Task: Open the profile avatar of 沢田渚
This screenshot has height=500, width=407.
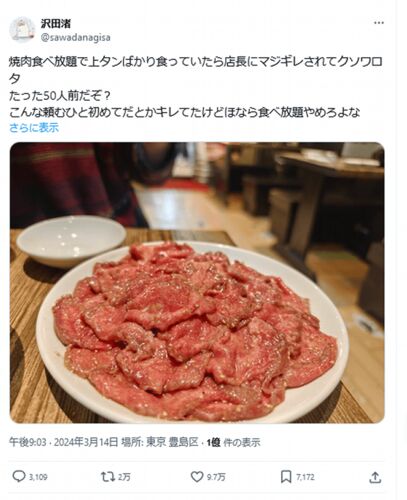Action: click(x=22, y=29)
